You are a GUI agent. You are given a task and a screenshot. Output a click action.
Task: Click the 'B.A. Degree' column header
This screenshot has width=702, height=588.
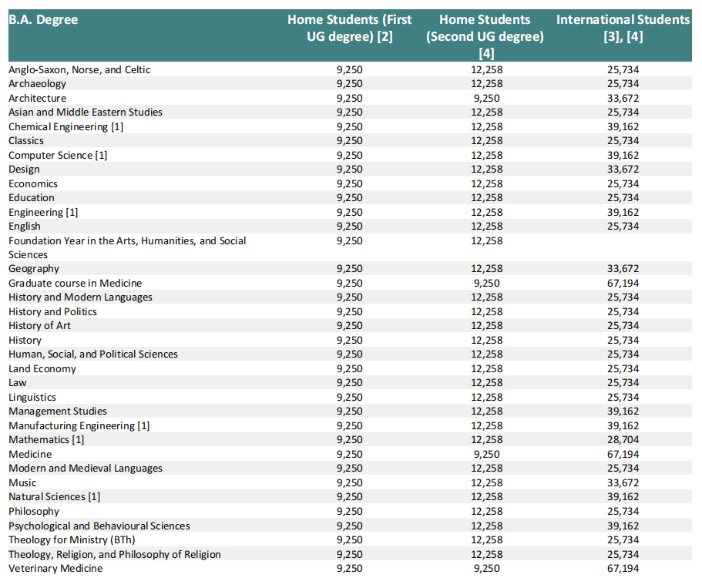(43, 20)
